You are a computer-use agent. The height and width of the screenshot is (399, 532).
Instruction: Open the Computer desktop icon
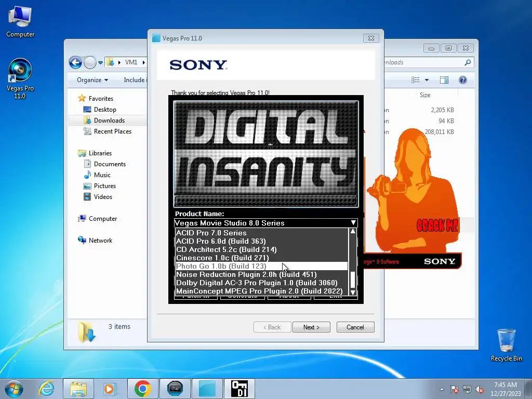(20, 22)
